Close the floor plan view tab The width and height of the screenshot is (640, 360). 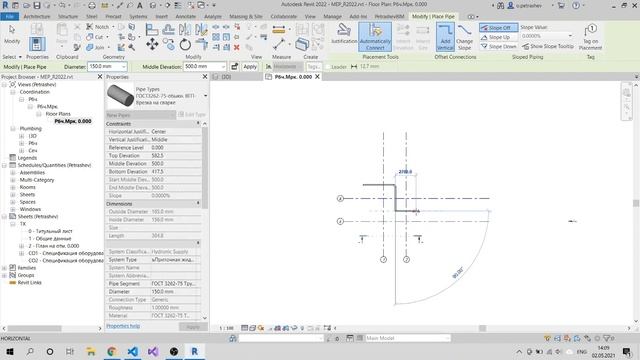click(x=317, y=77)
